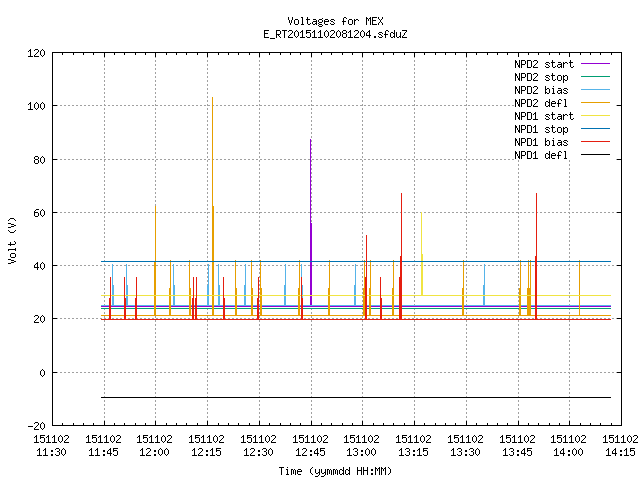The image size is (640, 480).
Task: Click the "NPD1 bias" legend label
Action: pyautogui.click(x=541, y=142)
